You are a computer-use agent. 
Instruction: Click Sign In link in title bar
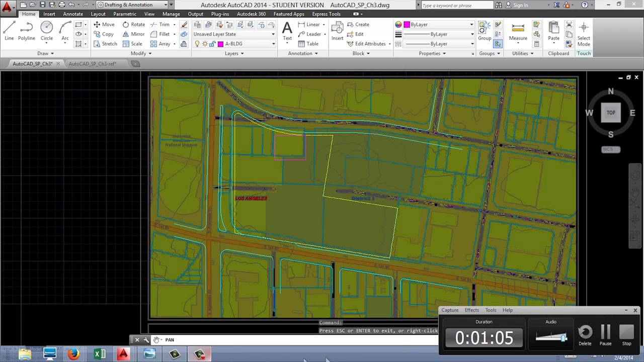pyautogui.click(x=520, y=5)
